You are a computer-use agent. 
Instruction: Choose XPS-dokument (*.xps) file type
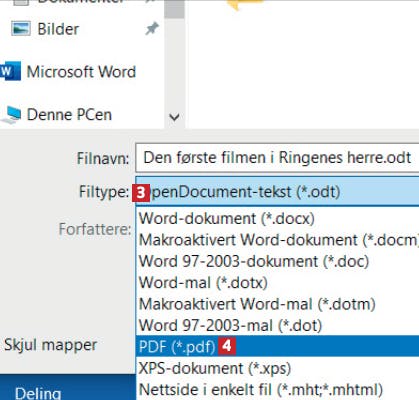tap(277, 368)
